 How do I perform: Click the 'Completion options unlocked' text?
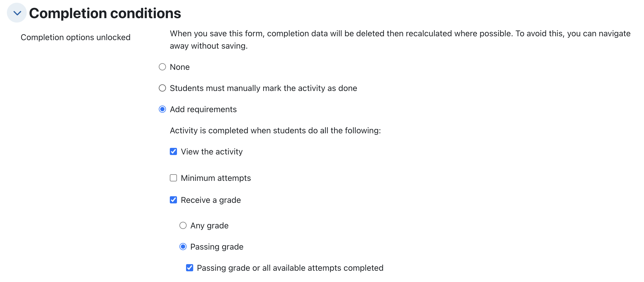point(75,37)
